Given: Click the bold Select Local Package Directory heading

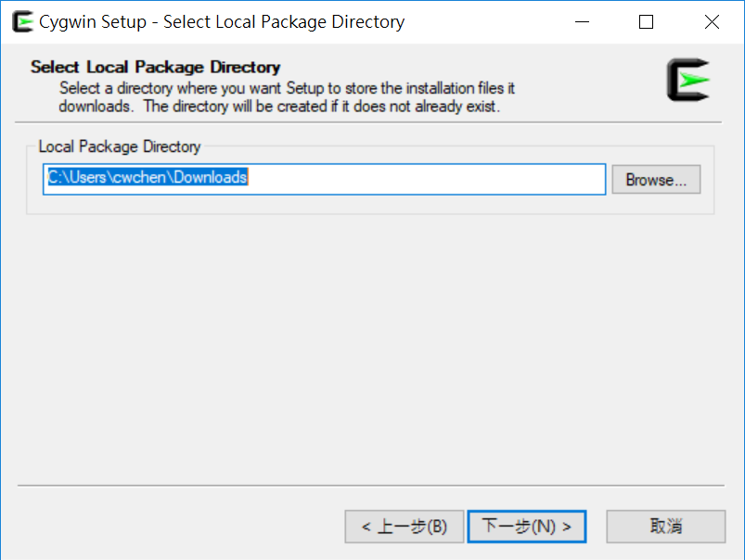Looking at the screenshot, I should click(155, 67).
